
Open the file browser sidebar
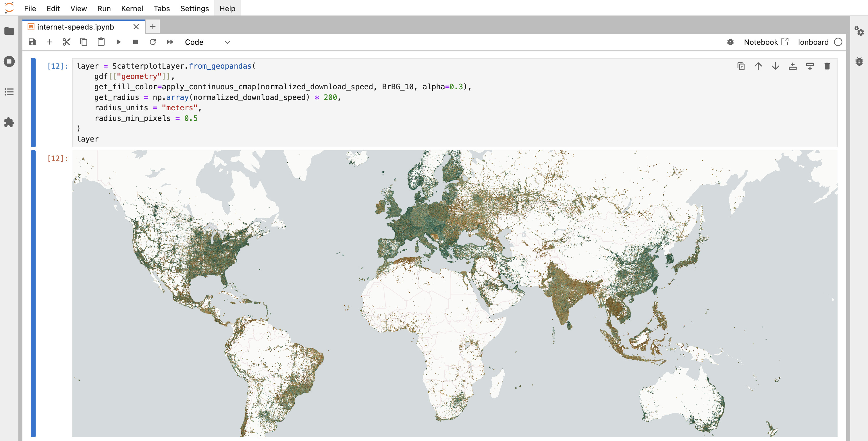coord(9,31)
